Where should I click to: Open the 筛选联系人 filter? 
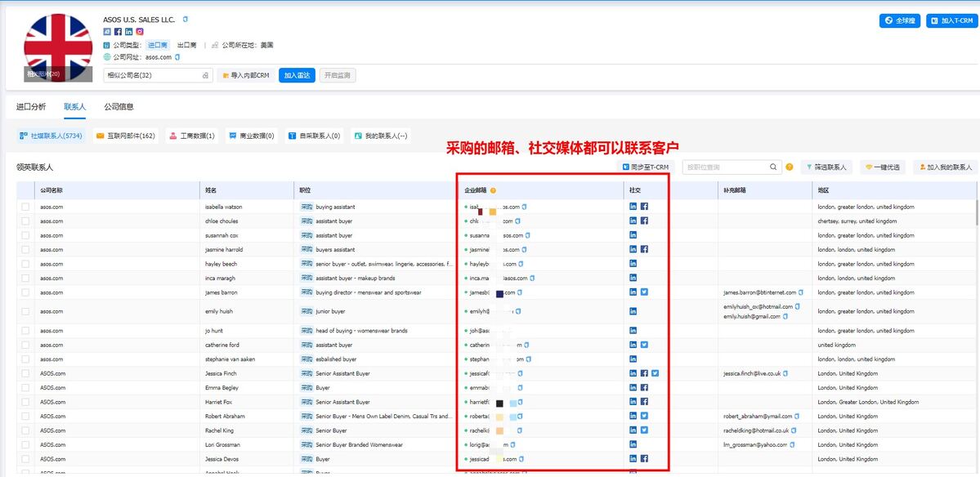(826, 167)
